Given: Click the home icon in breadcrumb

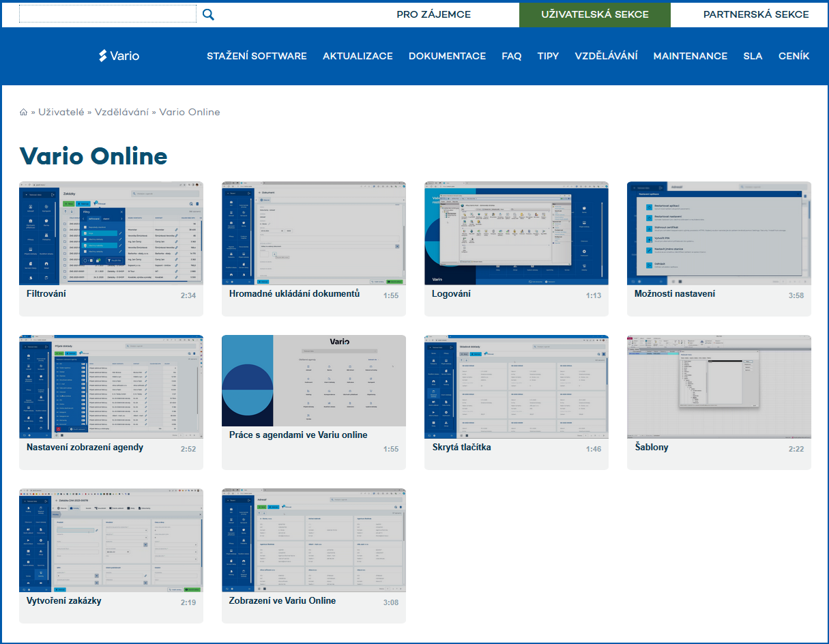Looking at the screenshot, I should pos(24,112).
